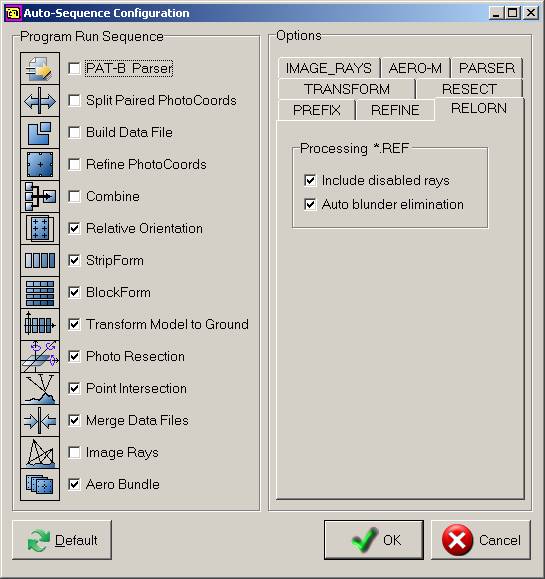Uncheck Relative Orientation in run sequence
Viewport: 545px width, 579px height.
(x=74, y=228)
